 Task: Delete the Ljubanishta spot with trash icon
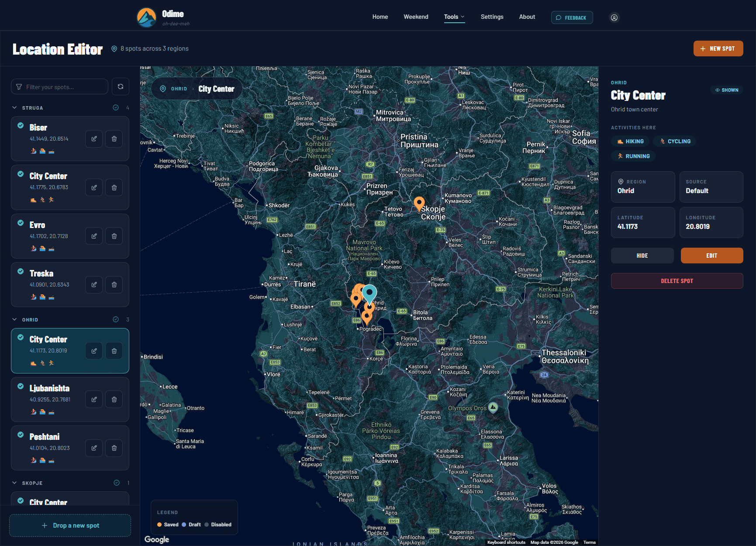coord(114,399)
